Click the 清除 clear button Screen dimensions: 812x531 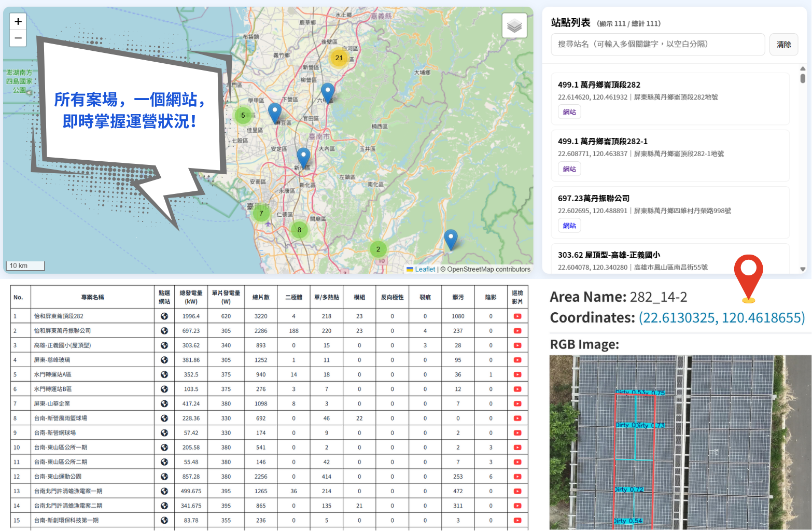(783, 45)
